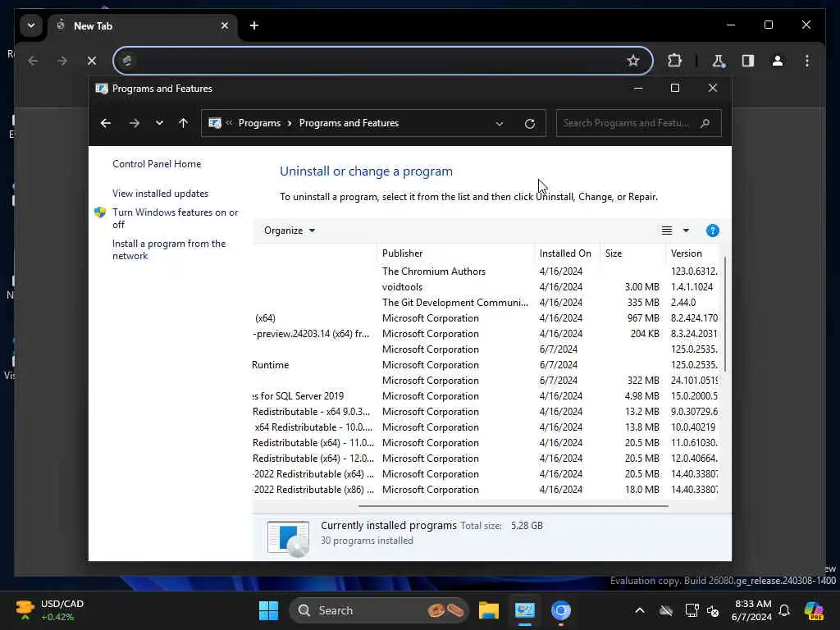Screen dimensions: 840x630
Task: Open the network status tray icon
Action: click(692, 610)
